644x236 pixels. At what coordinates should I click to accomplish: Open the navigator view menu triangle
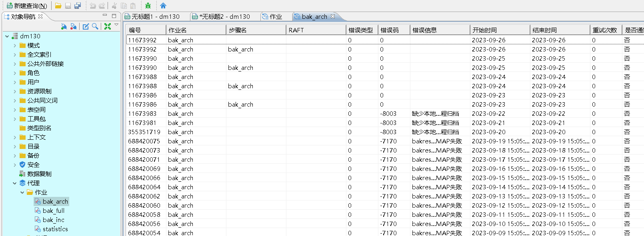tap(116, 25)
